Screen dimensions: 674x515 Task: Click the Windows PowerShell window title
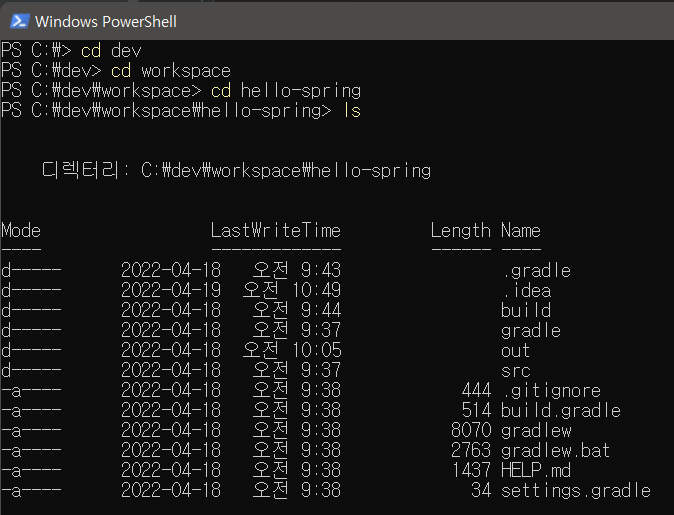[106, 21]
